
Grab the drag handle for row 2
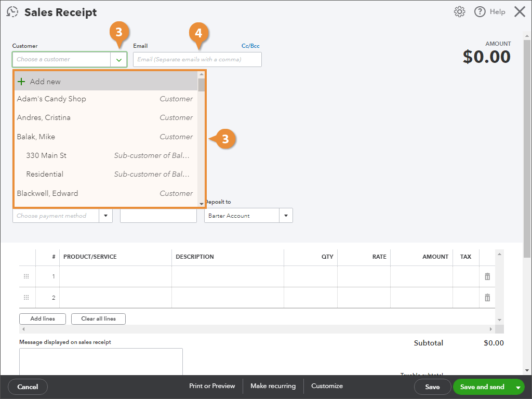(x=26, y=298)
